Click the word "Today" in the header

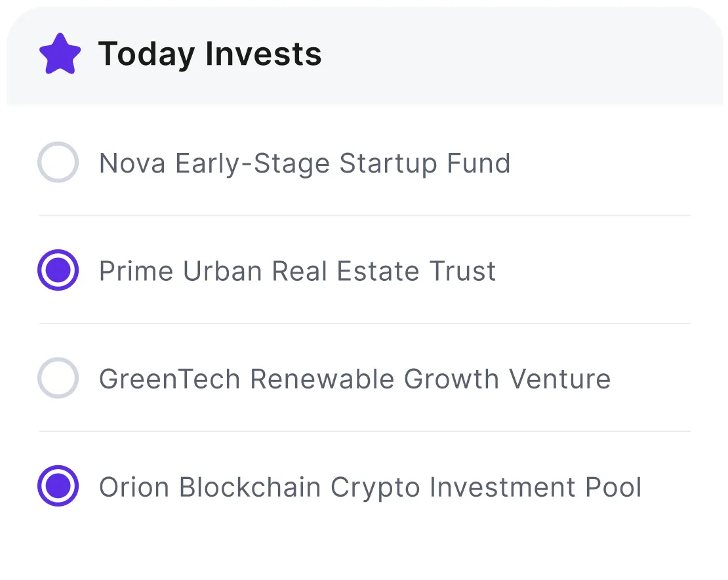point(147,54)
